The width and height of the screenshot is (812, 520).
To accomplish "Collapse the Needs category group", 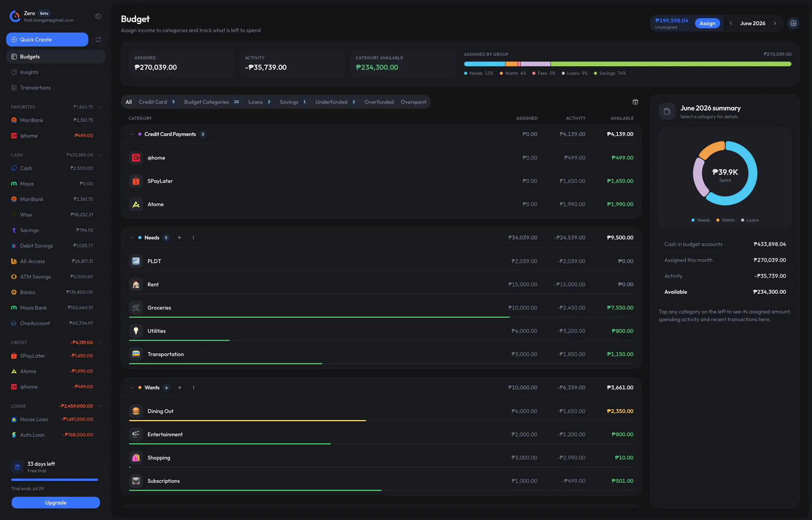I will pyautogui.click(x=132, y=238).
